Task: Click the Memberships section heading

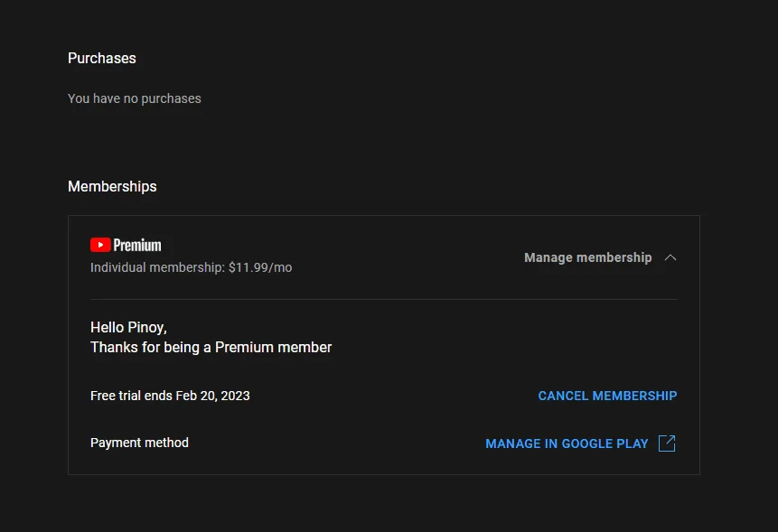Action: click(x=112, y=186)
